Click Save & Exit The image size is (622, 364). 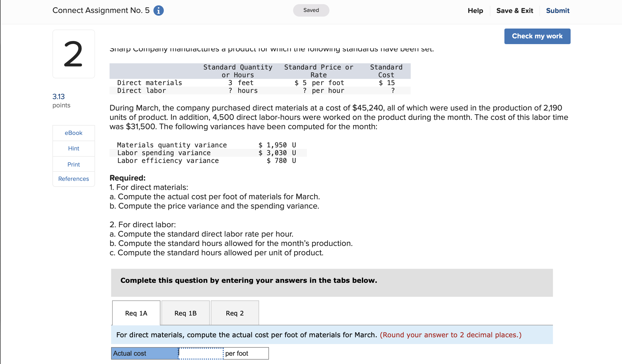pos(515,11)
